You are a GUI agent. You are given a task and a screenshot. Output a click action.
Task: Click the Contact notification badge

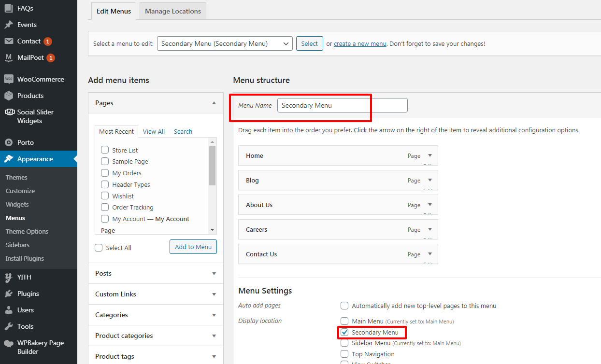coord(48,42)
